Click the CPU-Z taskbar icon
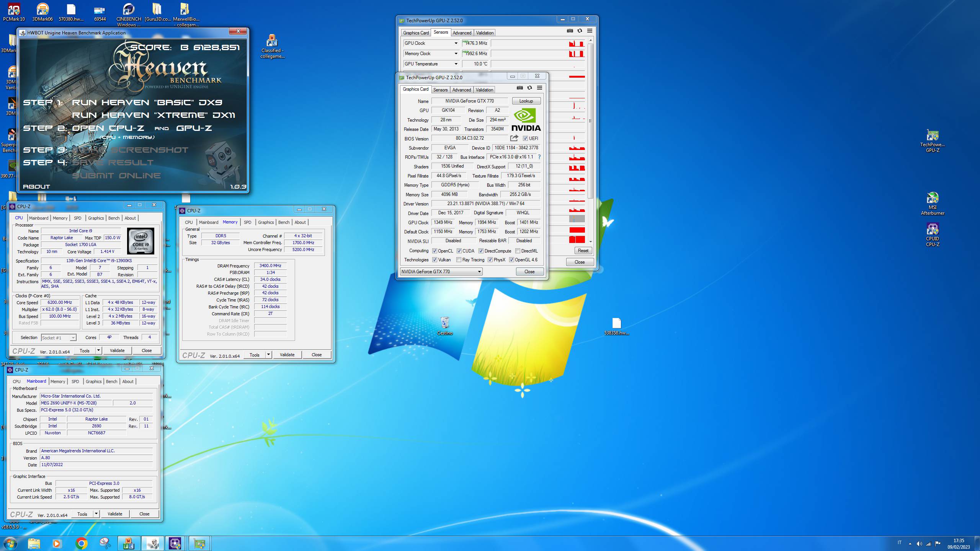This screenshot has width=980, height=551. (x=175, y=543)
